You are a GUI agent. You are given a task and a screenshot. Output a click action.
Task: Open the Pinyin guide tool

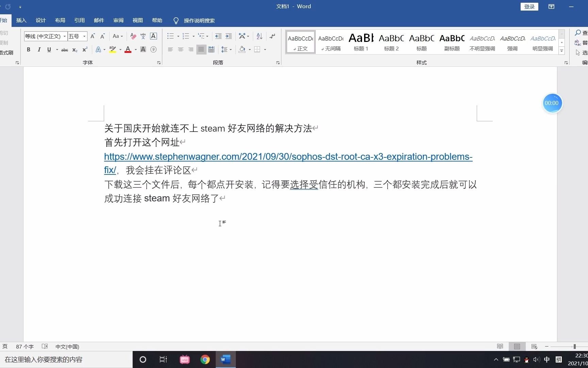click(x=143, y=36)
